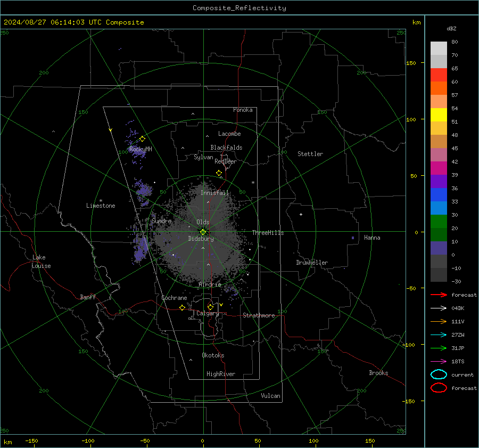Image resolution: width=479 pixels, height=448 pixels.
Task: Click the 100 tick on right km axis
Action: 411,119
